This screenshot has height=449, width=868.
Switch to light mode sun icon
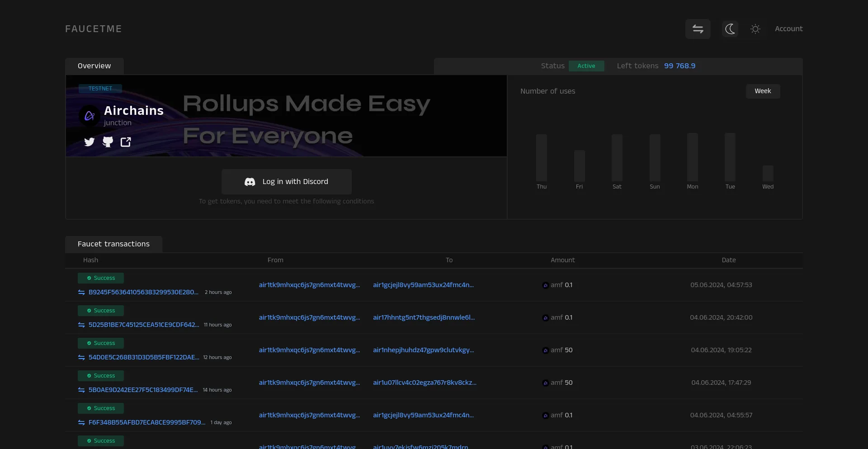point(755,29)
